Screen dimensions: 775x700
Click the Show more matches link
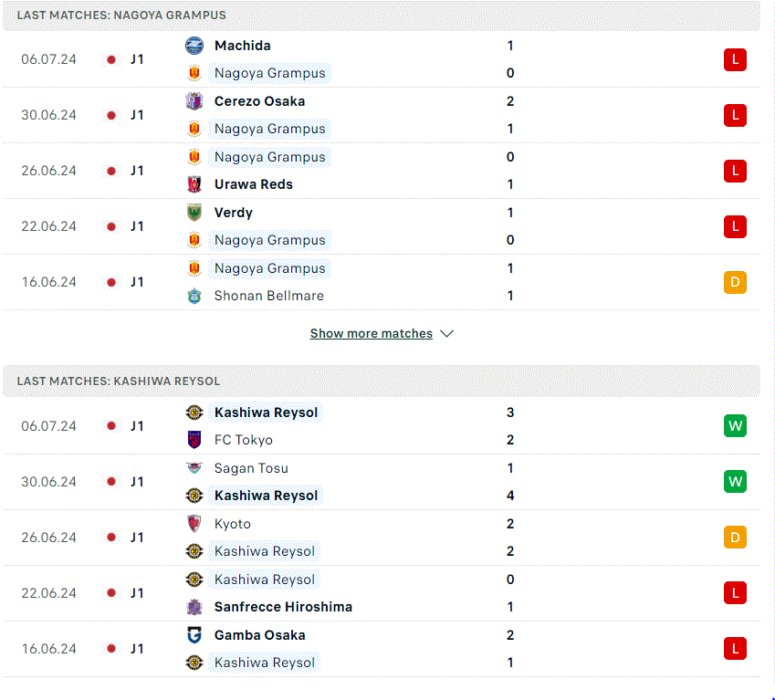[x=371, y=334]
